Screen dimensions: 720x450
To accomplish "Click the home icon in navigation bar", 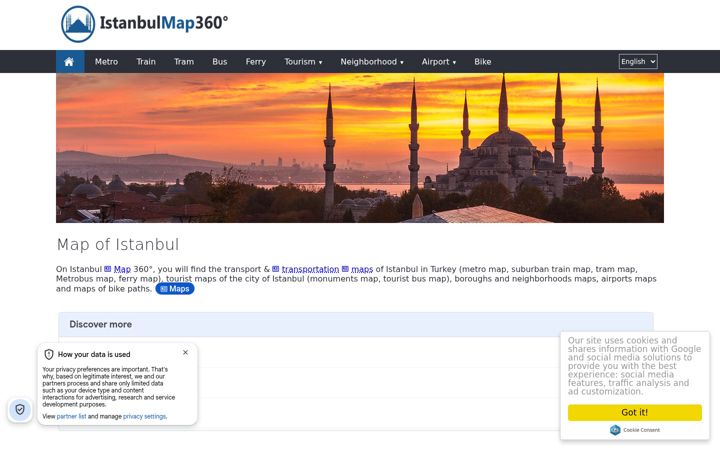I will click(69, 62).
